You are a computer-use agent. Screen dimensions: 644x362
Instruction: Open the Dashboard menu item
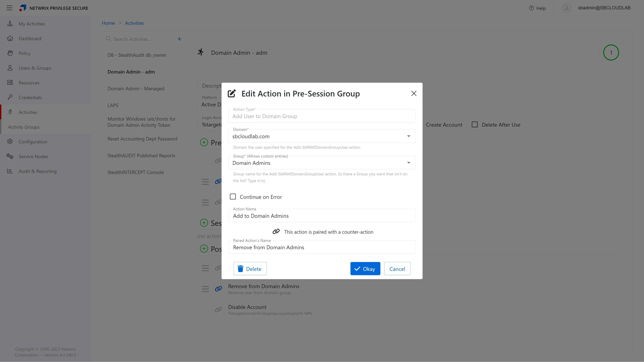30,39
